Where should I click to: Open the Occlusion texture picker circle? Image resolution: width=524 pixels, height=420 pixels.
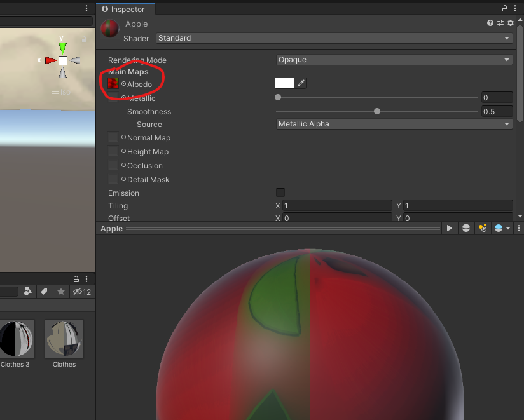123,165
